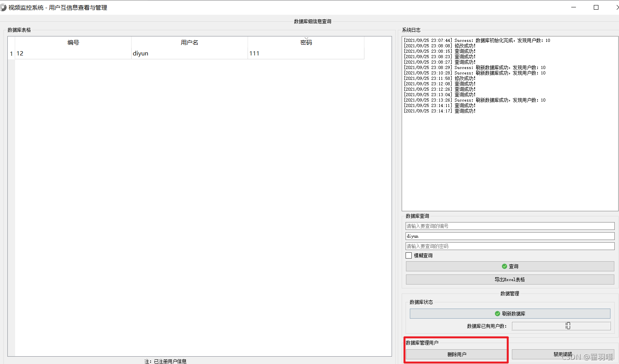
Task: Click the 导出Excel表格 button
Action: click(510, 279)
